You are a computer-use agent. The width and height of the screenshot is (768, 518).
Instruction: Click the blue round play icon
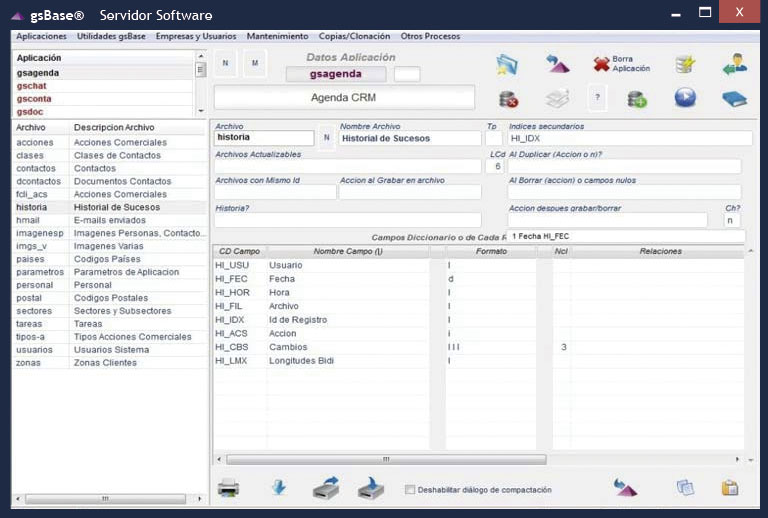click(685, 97)
